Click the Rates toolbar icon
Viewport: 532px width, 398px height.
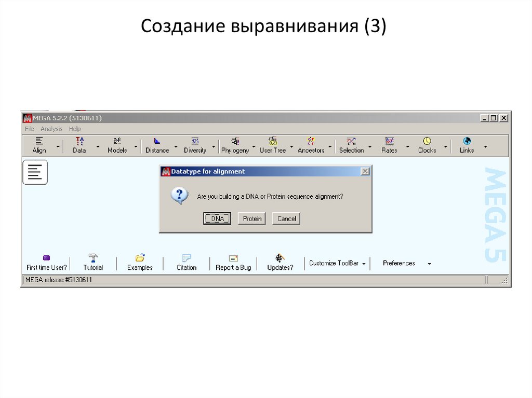point(389,145)
